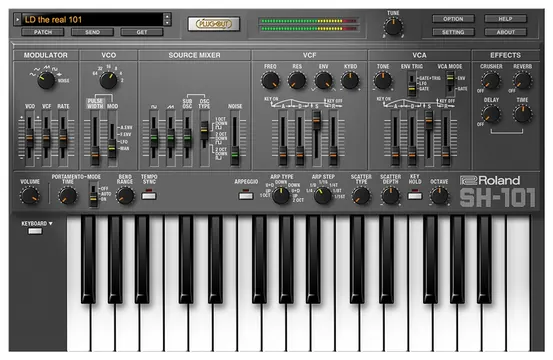Image resolution: width=553 pixels, height=360 pixels.
Task: Toggle the KEYBOARD display switch
Action: tap(35, 231)
